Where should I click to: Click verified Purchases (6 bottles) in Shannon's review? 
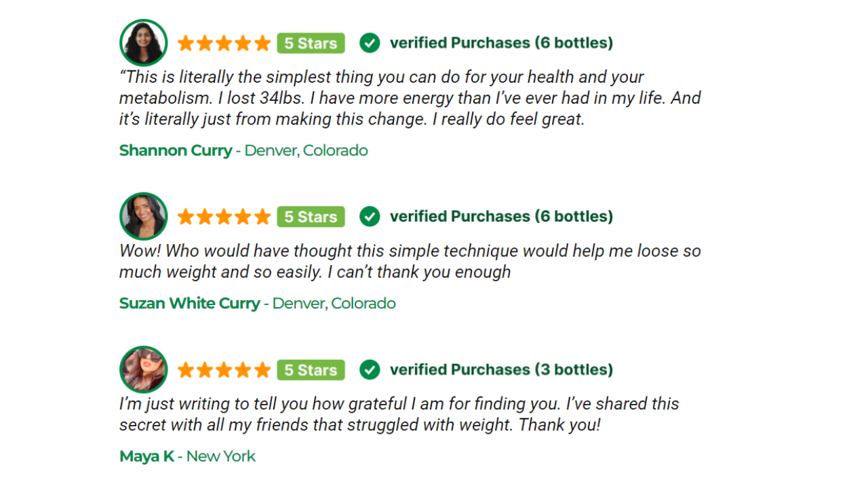click(x=501, y=43)
